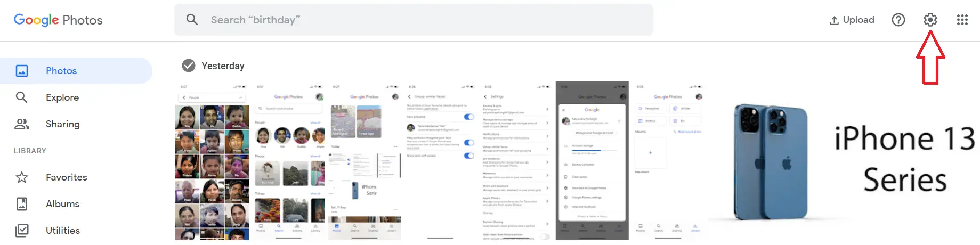
Task: Click the Upload button
Action: (852, 20)
